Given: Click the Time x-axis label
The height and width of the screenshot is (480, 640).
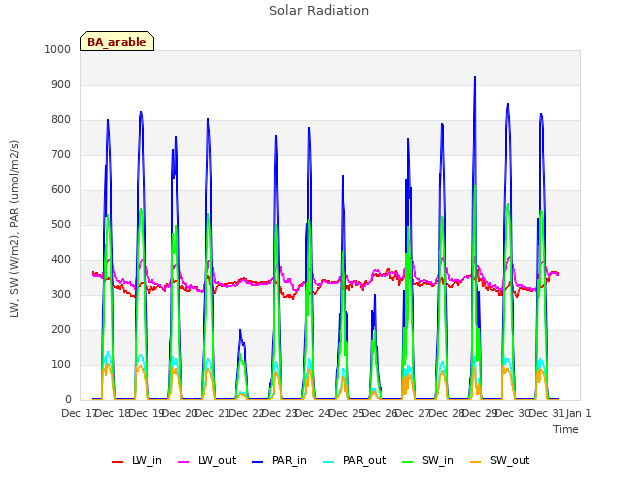Looking at the screenshot, I should (x=565, y=429).
